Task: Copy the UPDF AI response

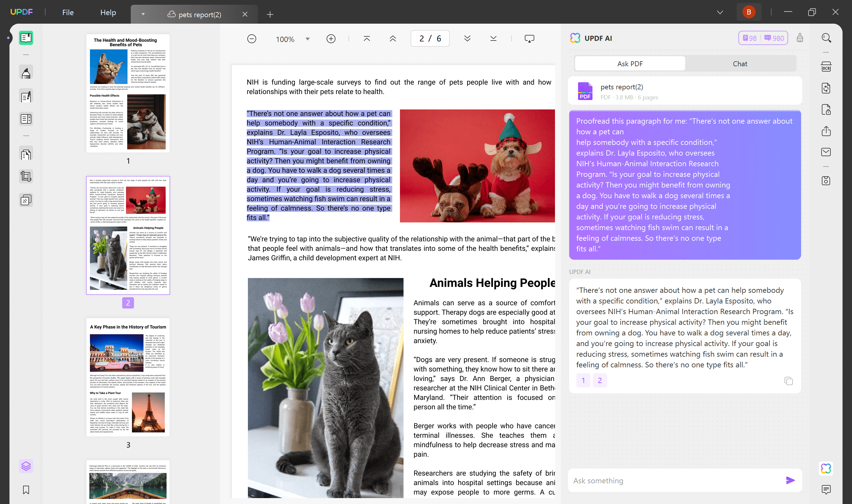Action: [x=789, y=381]
